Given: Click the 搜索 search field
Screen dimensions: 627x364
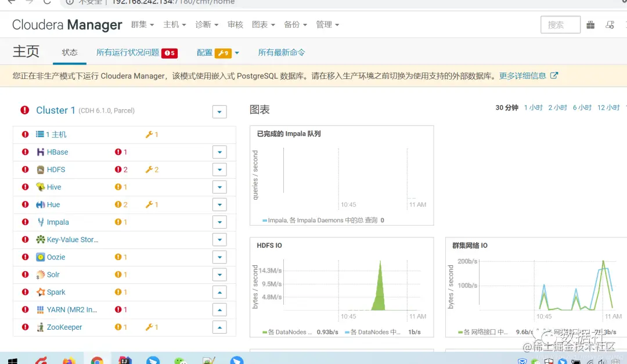Looking at the screenshot, I should pos(560,25).
